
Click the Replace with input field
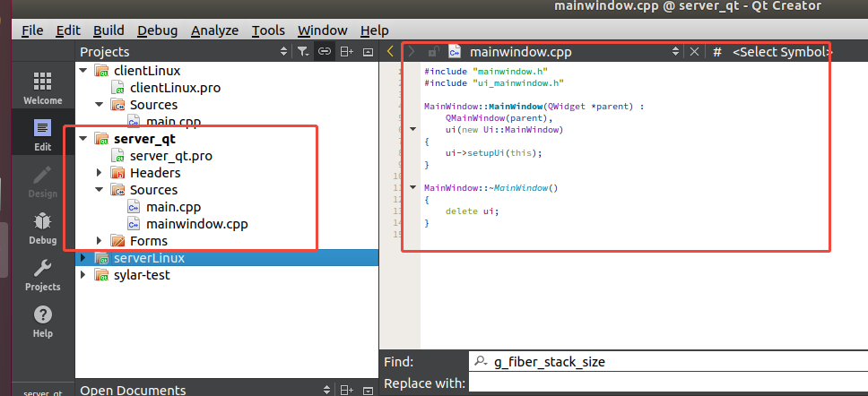point(668,383)
